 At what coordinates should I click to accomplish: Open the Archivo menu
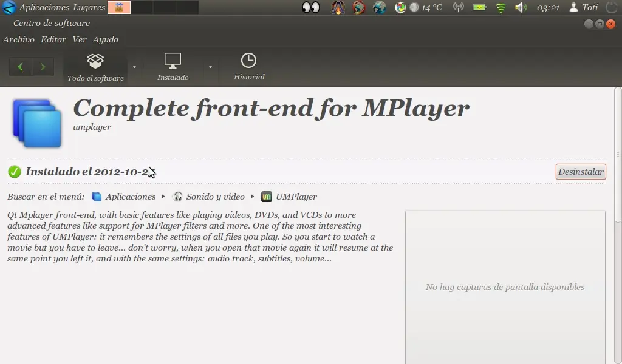tap(19, 39)
